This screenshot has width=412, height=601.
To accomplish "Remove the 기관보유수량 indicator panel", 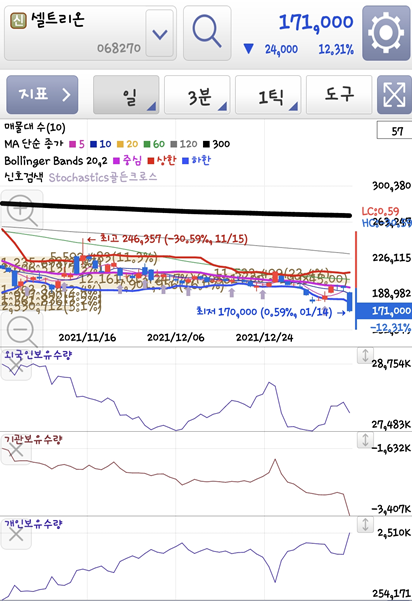I will [x=16, y=450].
